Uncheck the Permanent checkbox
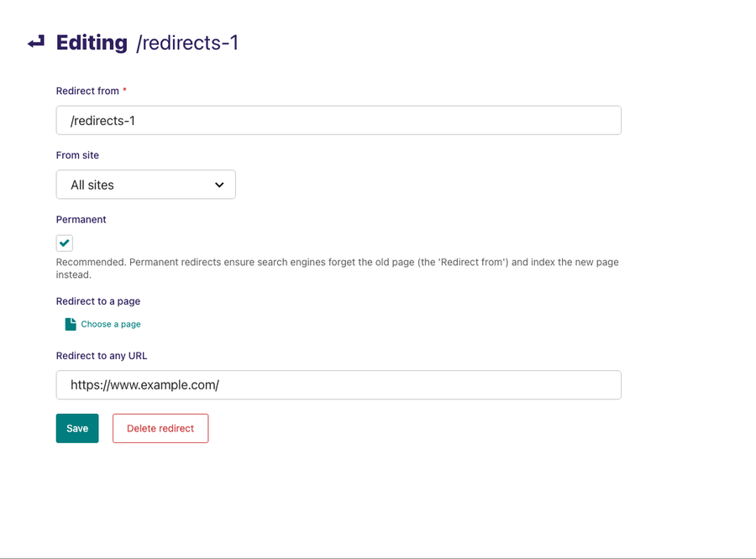 [65, 243]
